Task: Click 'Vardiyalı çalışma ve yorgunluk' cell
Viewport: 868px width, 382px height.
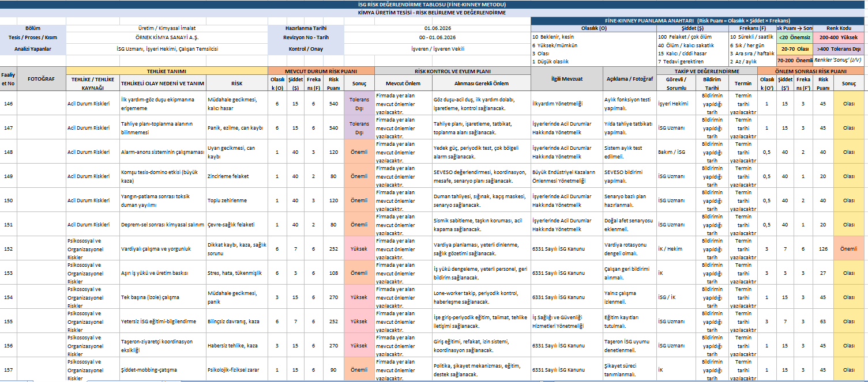Action: coord(162,249)
